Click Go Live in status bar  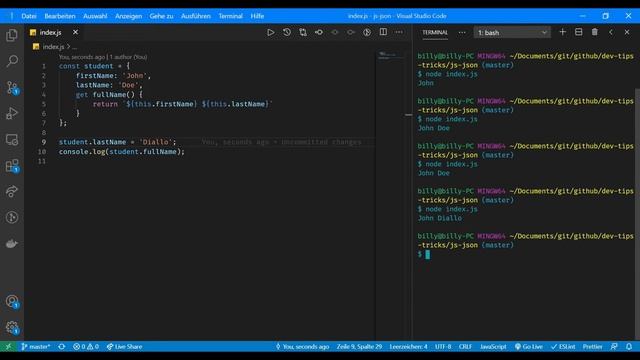[529, 347]
